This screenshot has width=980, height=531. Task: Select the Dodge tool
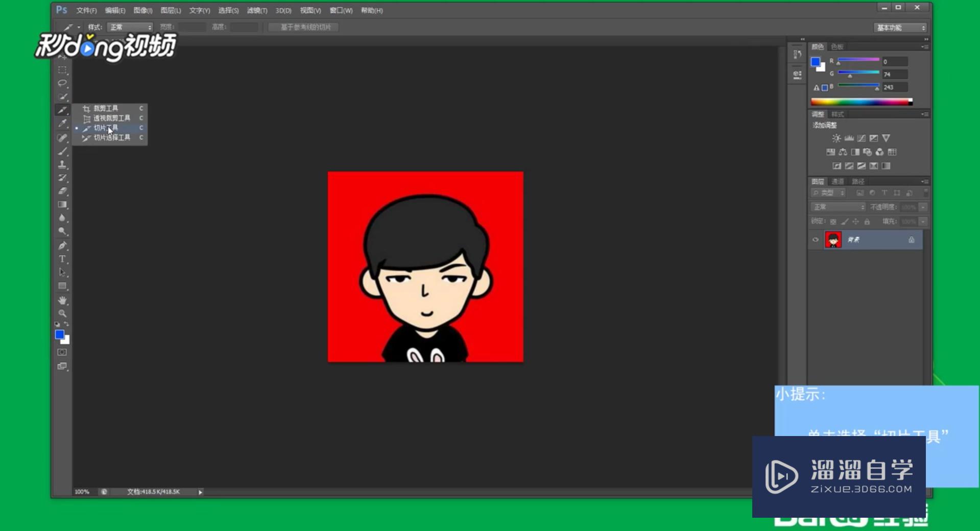pyautogui.click(x=62, y=231)
